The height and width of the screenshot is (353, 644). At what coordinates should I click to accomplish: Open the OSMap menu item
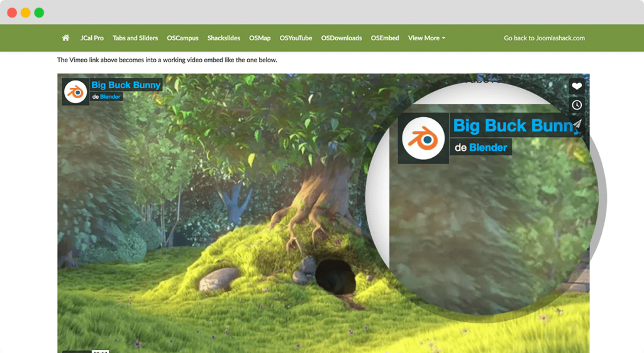coord(260,38)
